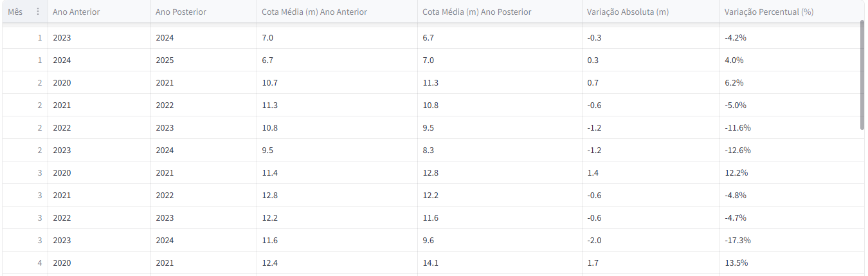
Task: Select the 2025 Ano Posterior cell
Action: pos(165,60)
